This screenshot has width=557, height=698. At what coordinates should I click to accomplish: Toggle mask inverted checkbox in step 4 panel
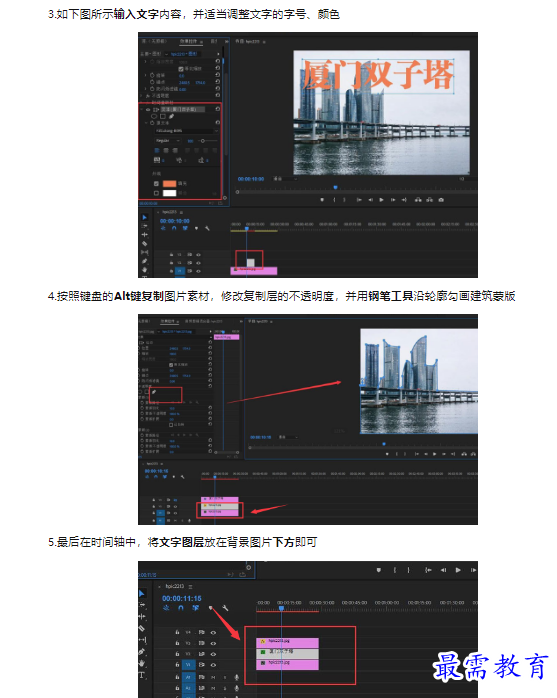tap(171, 425)
